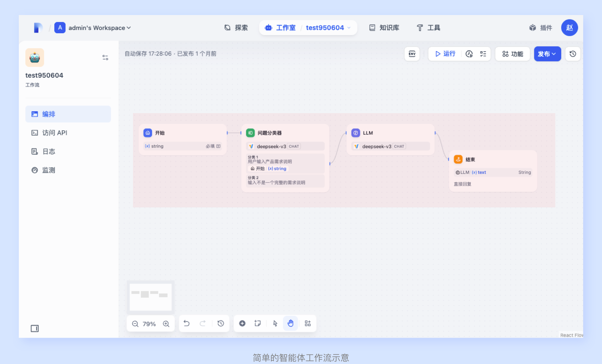Click the LLM node purple icon

[x=356, y=133]
